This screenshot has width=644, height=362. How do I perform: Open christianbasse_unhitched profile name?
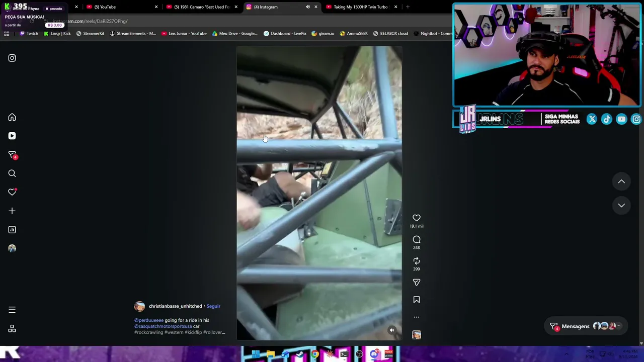click(x=175, y=306)
